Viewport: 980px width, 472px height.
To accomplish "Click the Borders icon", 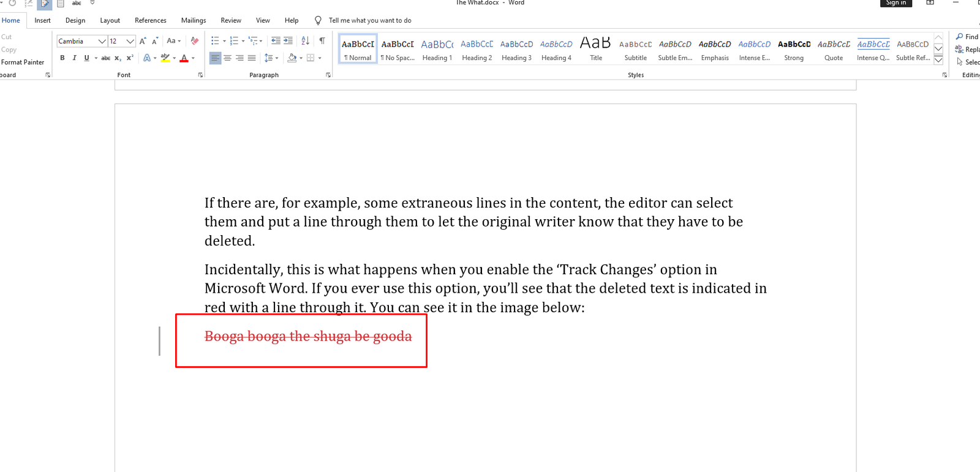I will tap(311, 58).
